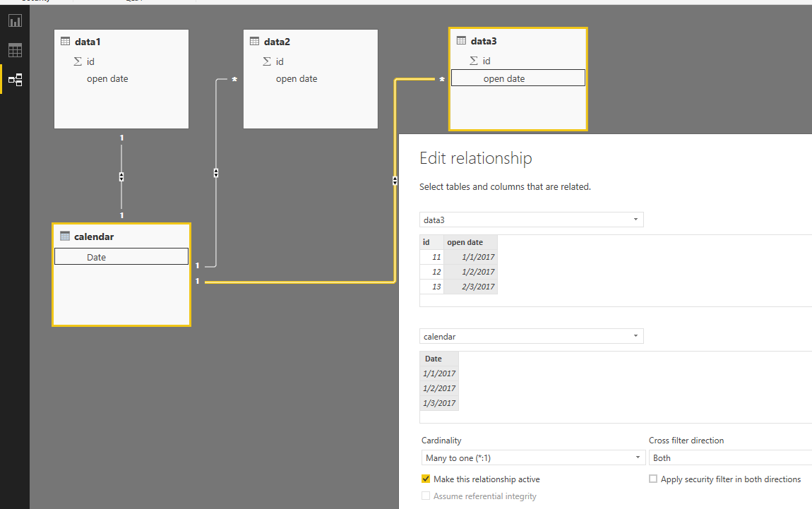Switch to Report view icon in sidebar
Screen dimensions: 812x509
15,20
